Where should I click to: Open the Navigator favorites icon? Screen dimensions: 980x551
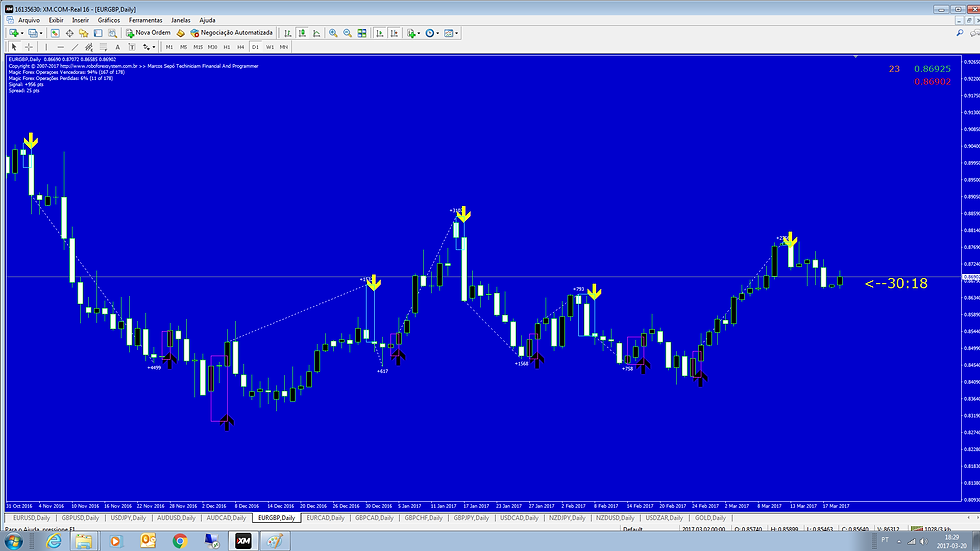[x=83, y=33]
